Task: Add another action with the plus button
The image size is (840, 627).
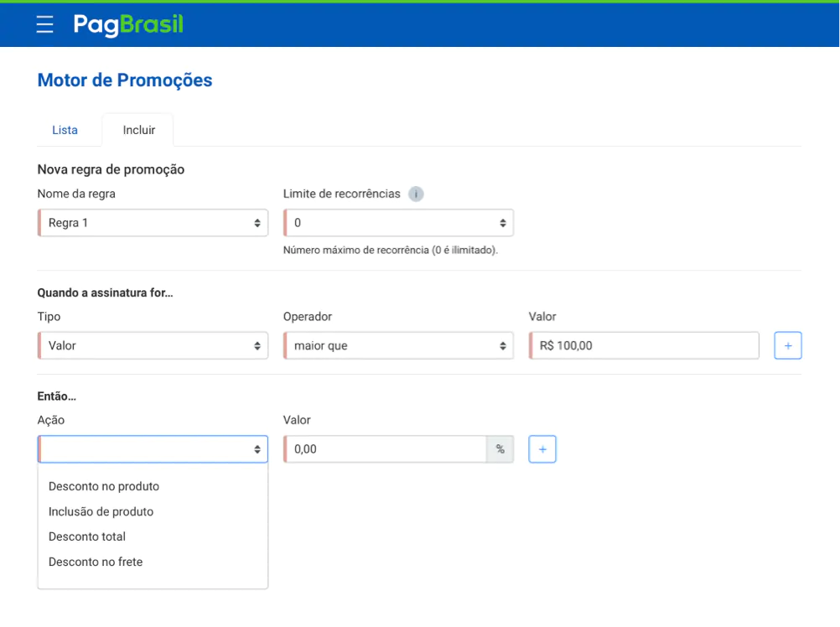Action: 542,449
